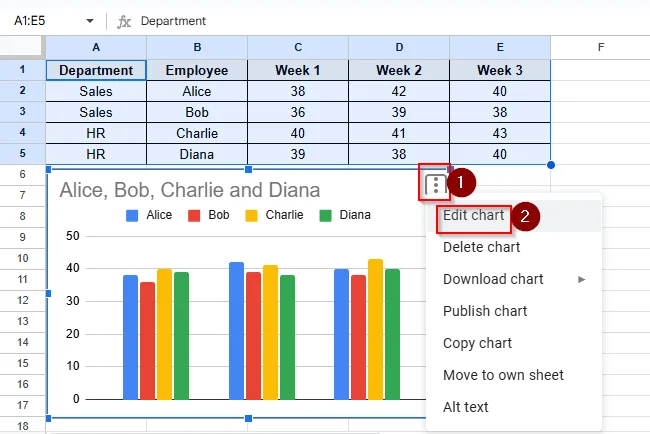650x434 pixels.
Task: Click the green Diana legend swatch
Action: tap(325, 216)
